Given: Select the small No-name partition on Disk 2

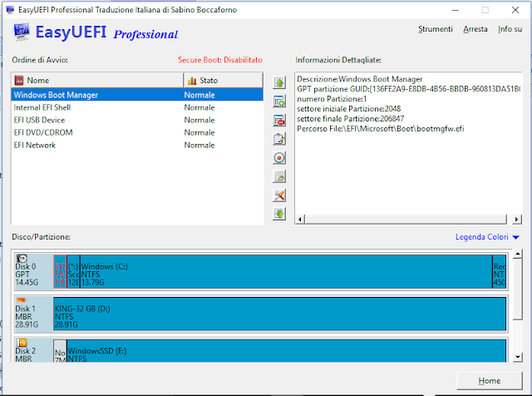Looking at the screenshot, I should point(60,351).
